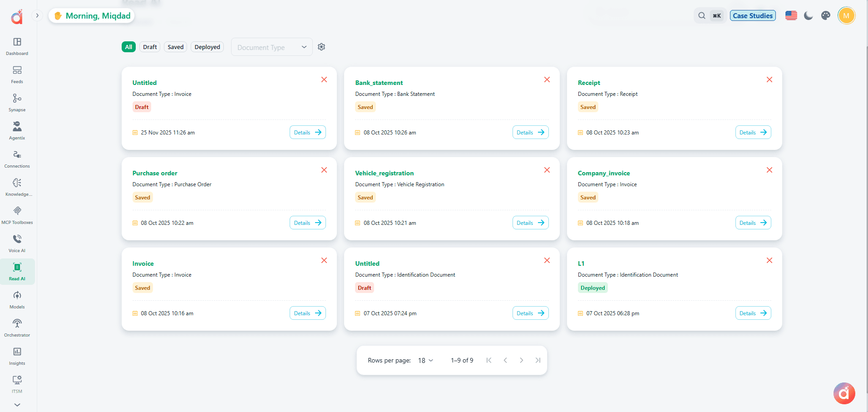This screenshot has height=412, width=868.
Task: Delete the Purchase order card
Action: (324, 170)
